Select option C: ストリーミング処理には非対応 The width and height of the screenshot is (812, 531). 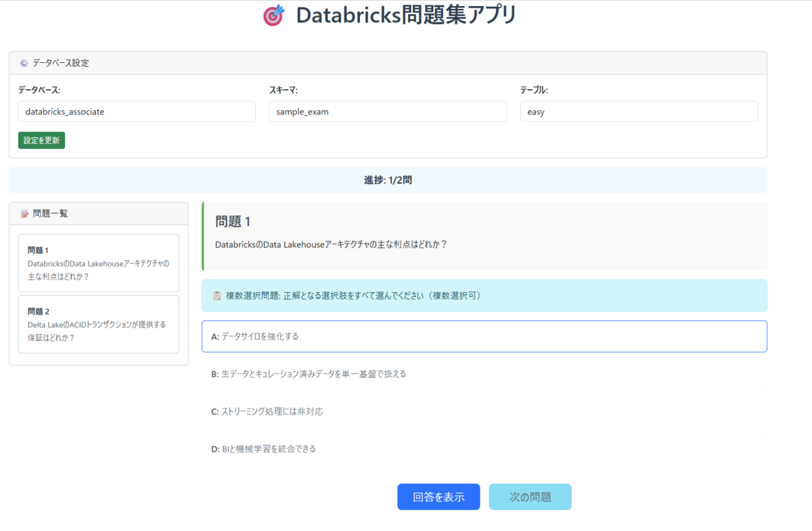tap(484, 411)
